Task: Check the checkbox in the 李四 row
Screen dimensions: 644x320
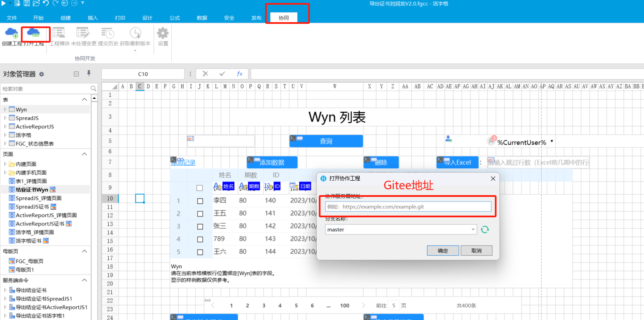Action: 200,201
